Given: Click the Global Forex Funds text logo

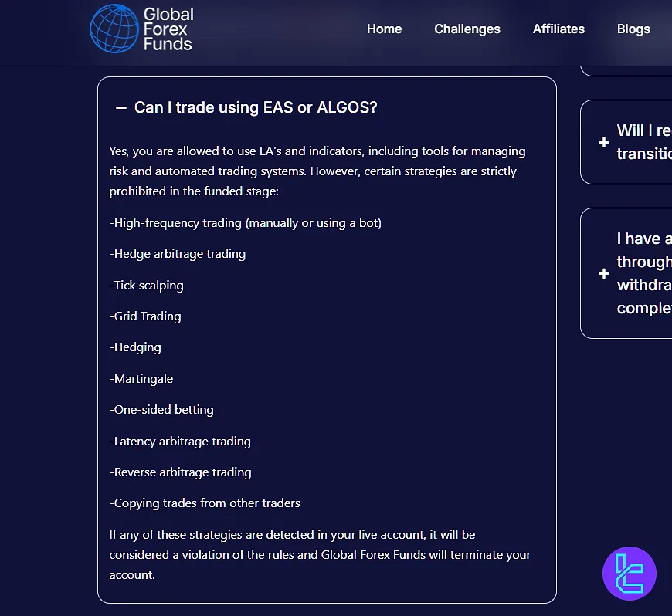Looking at the screenshot, I should (x=168, y=29).
